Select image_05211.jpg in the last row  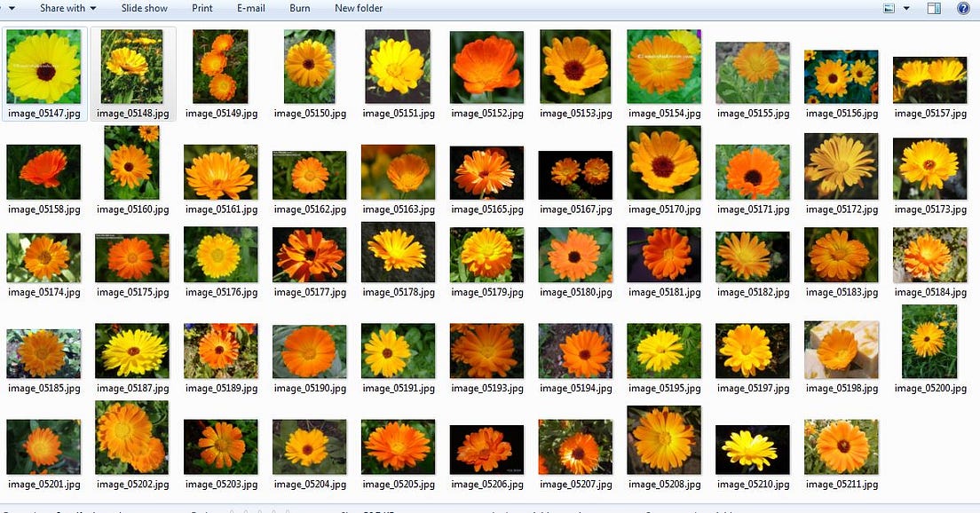pyautogui.click(x=841, y=447)
